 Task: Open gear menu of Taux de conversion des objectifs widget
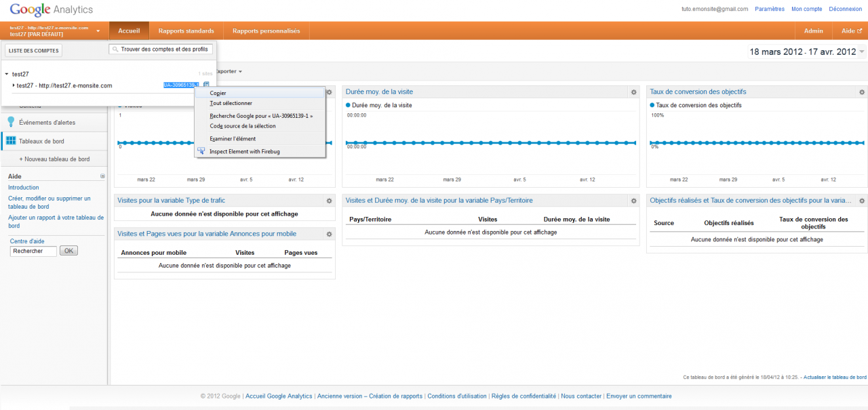point(862,92)
